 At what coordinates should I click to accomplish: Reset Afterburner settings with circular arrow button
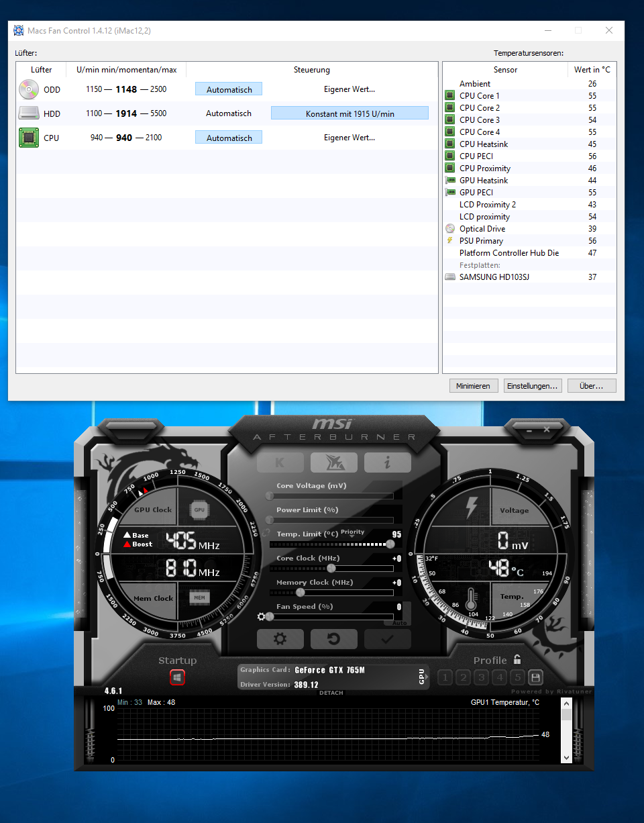coord(333,639)
